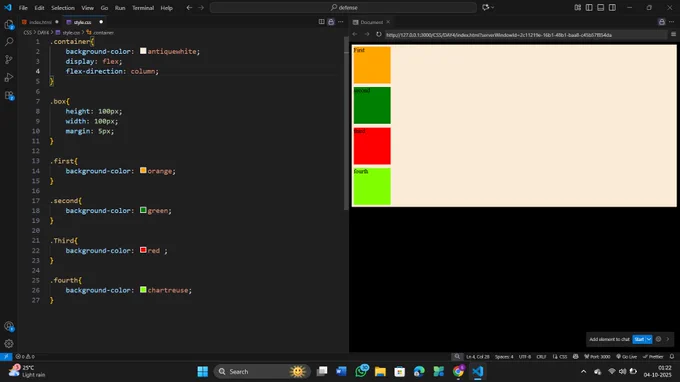Open the Extensions view
680x382 pixels.
[9, 95]
